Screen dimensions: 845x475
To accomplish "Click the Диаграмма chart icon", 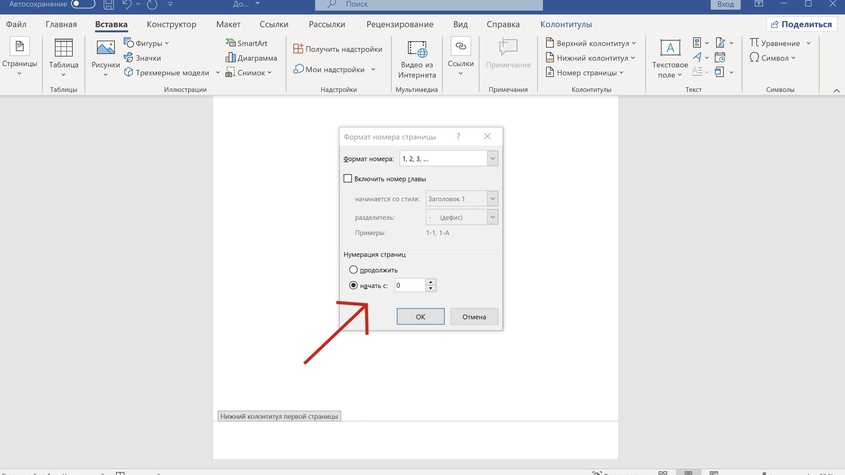I will click(x=230, y=58).
